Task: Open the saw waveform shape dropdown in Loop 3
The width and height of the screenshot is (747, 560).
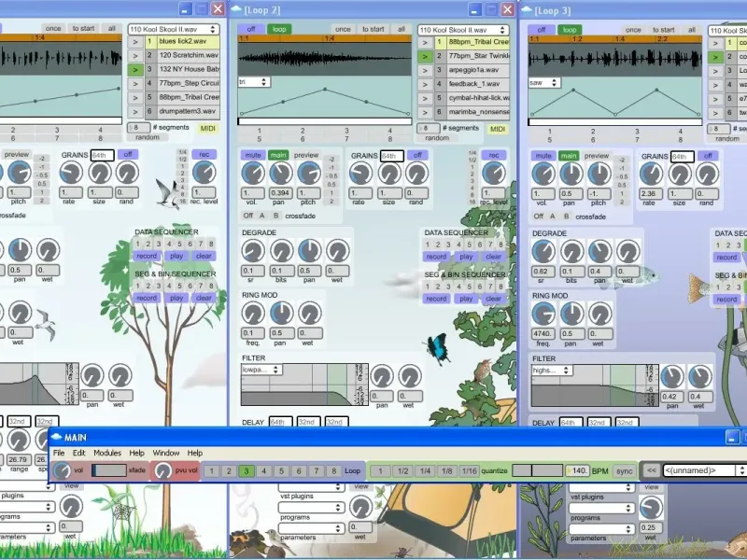Action: tap(544, 83)
